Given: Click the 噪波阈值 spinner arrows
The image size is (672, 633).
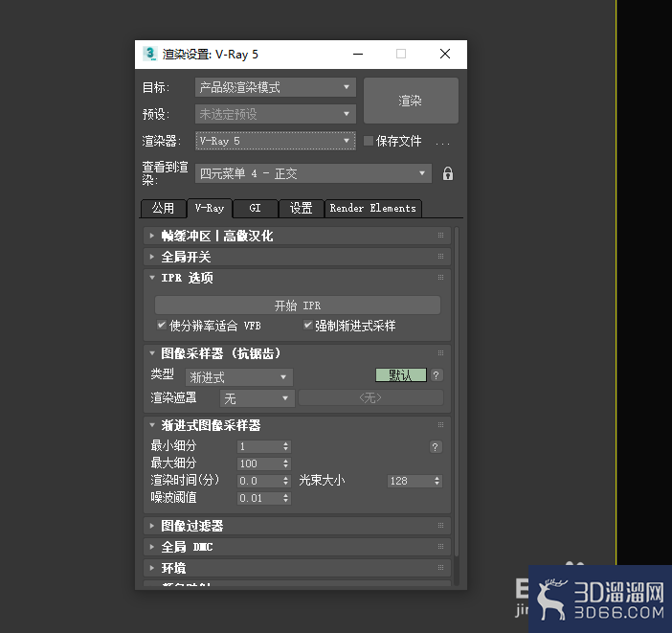Looking at the screenshot, I should click(x=286, y=498).
